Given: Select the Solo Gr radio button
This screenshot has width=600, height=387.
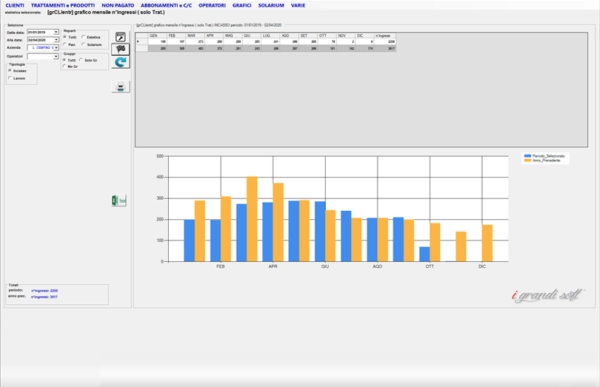Looking at the screenshot, I should point(81,60).
